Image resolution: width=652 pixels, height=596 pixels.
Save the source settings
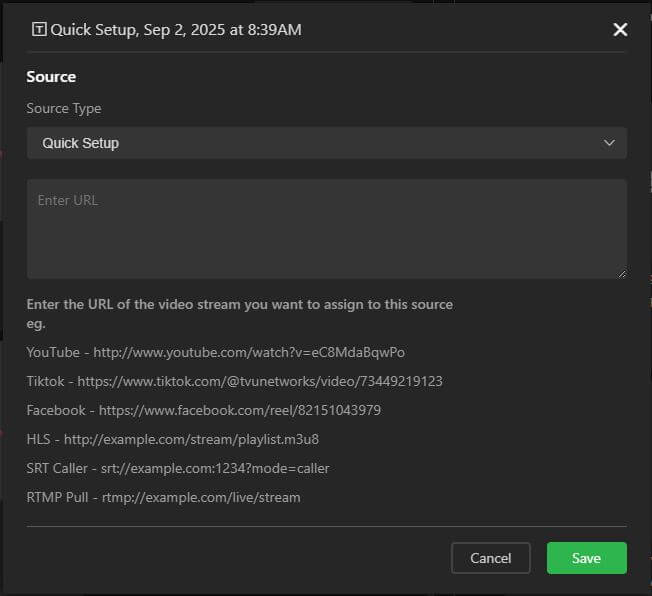pos(586,558)
